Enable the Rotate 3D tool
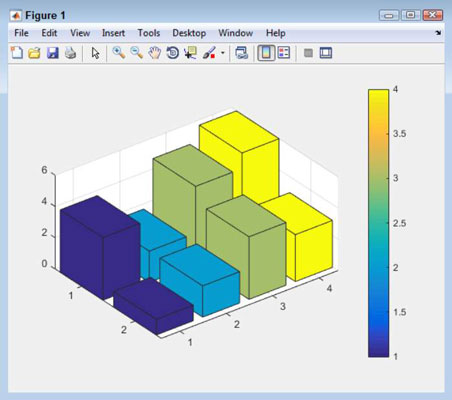Image resolution: width=452 pixels, height=400 pixels. point(173,53)
